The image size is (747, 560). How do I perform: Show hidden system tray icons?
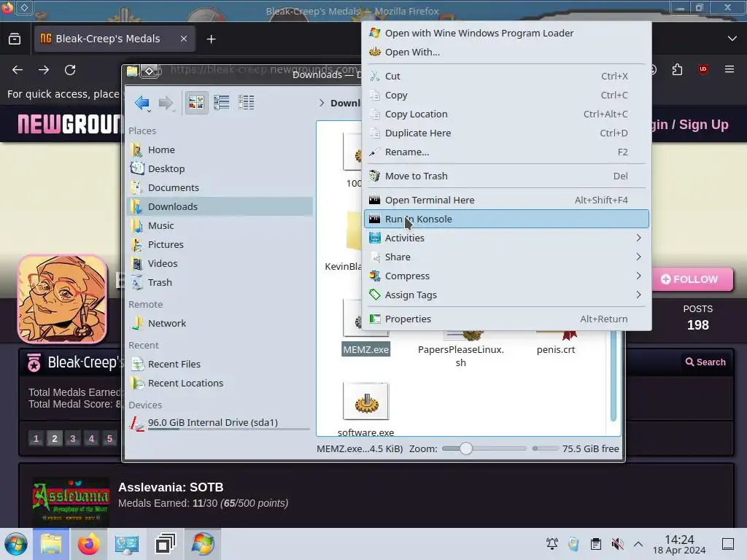click(x=638, y=544)
